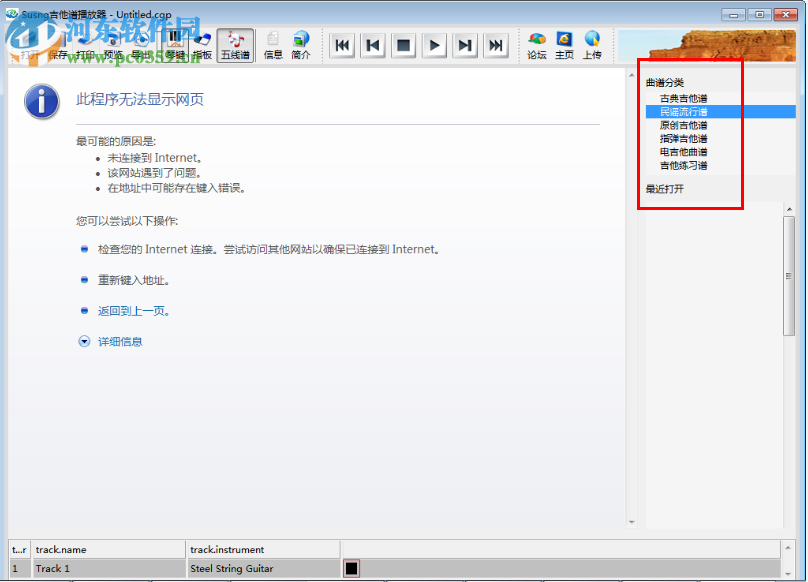Click the 论坛 forum icon
The image size is (808, 582).
(x=536, y=45)
